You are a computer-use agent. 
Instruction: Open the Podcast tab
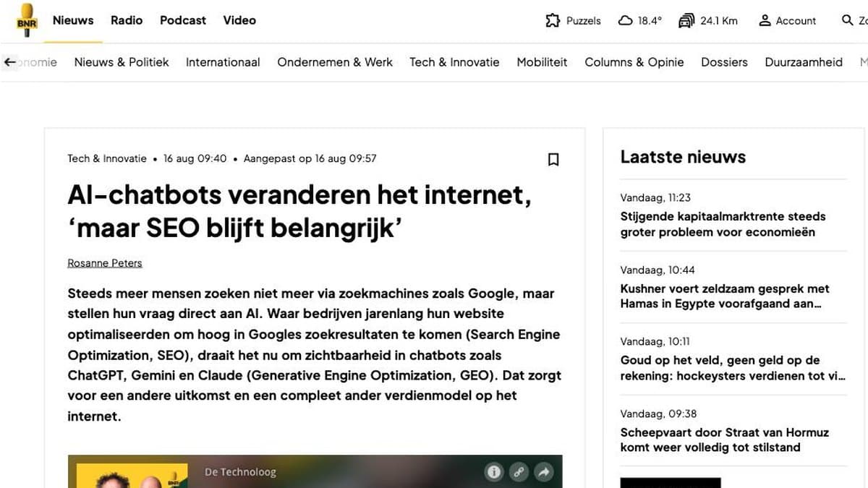coord(183,20)
